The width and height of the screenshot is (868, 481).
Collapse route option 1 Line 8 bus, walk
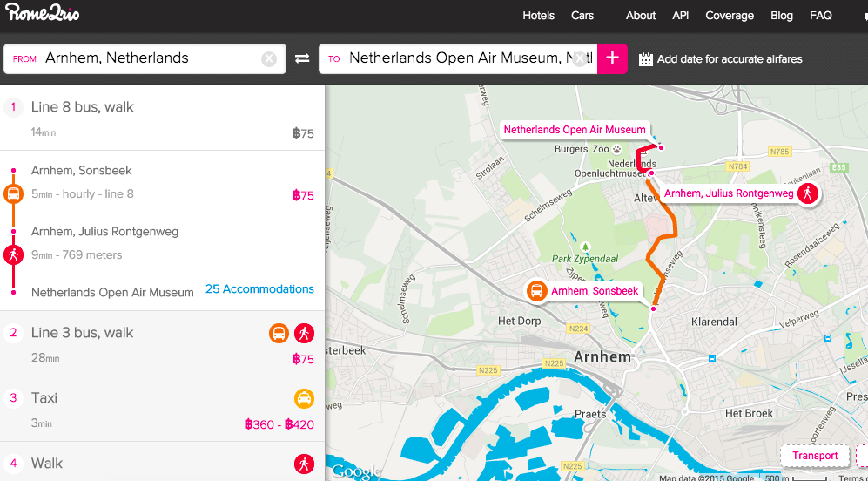[162, 118]
